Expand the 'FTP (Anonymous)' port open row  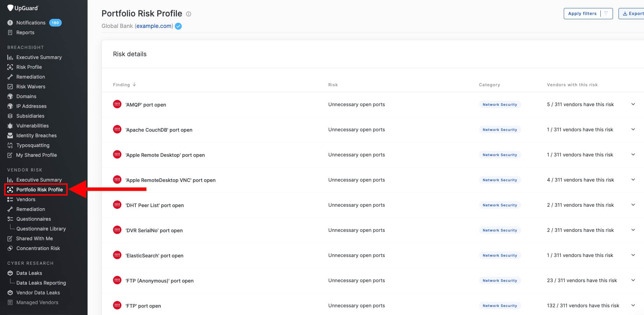(x=633, y=280)
